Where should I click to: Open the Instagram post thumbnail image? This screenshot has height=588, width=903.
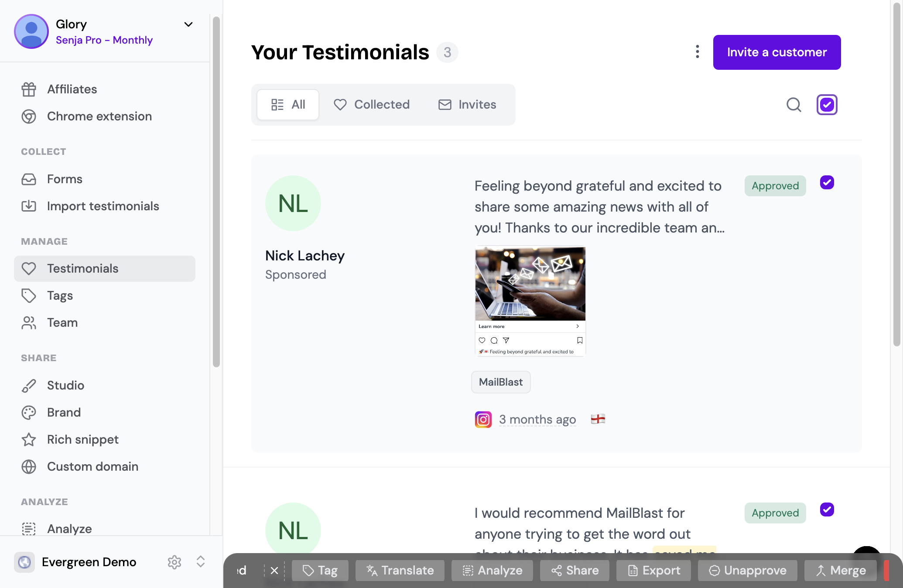[x=530, y=301]
